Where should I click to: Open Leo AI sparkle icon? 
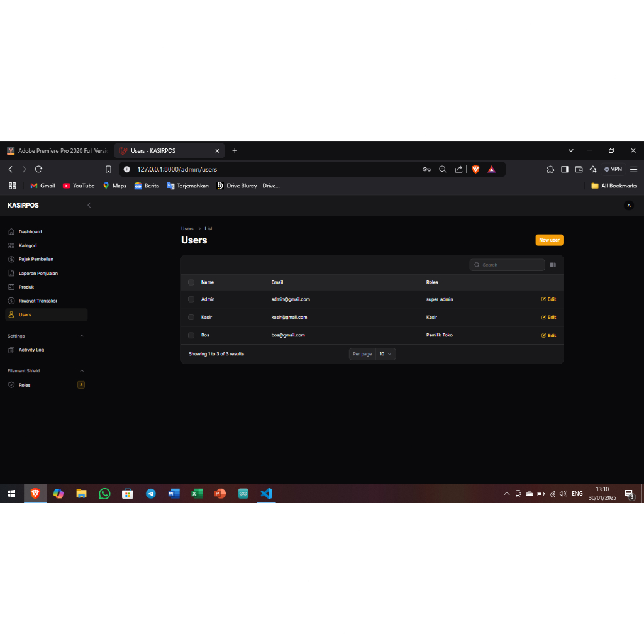[593, 169]
